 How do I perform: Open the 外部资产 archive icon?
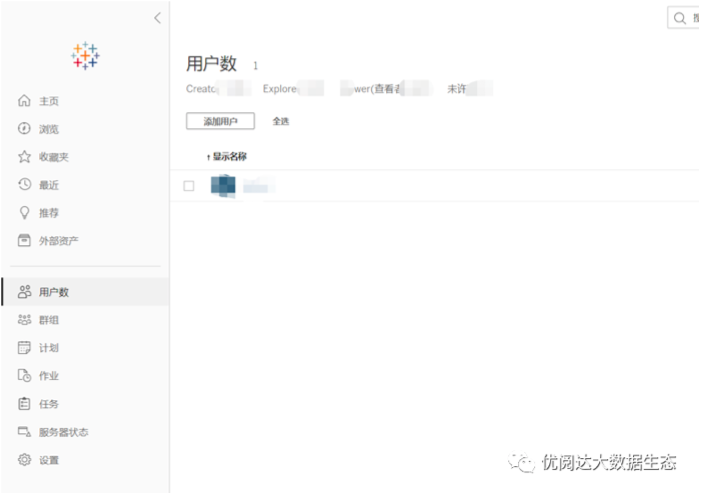[x=26, y=241]
